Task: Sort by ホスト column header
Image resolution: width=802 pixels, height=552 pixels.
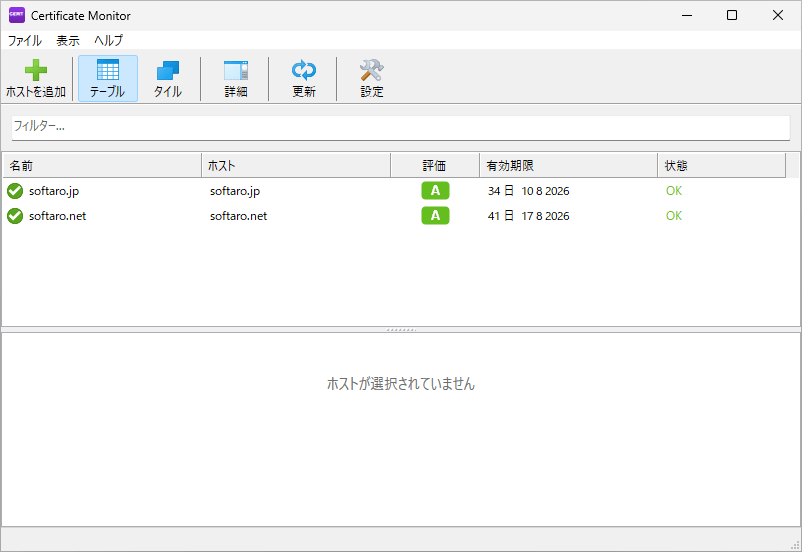Action: (296, 165)
